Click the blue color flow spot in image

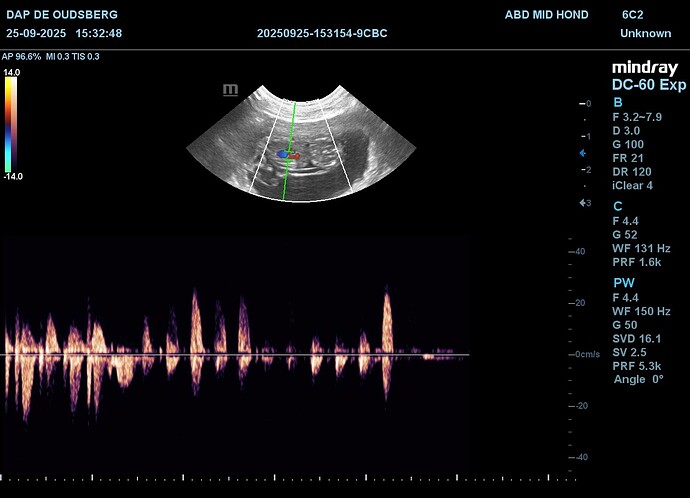(282, 154)
